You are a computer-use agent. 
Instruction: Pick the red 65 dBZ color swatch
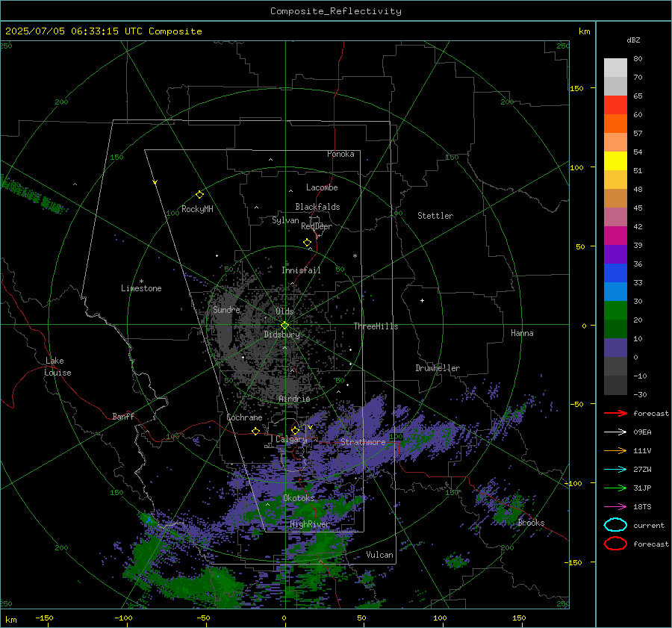click(615, 105)
